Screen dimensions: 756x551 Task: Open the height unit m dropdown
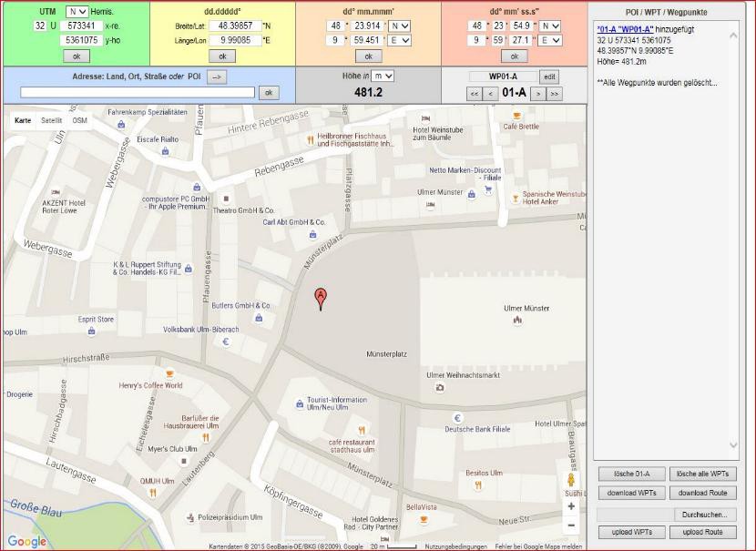click(x=383, y=77)
